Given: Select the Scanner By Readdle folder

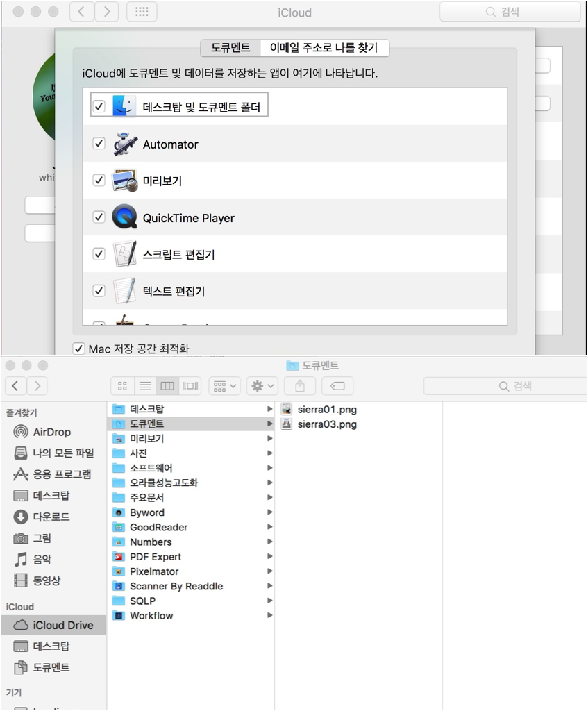Looking at the screenshot, I should coord(191,586).
